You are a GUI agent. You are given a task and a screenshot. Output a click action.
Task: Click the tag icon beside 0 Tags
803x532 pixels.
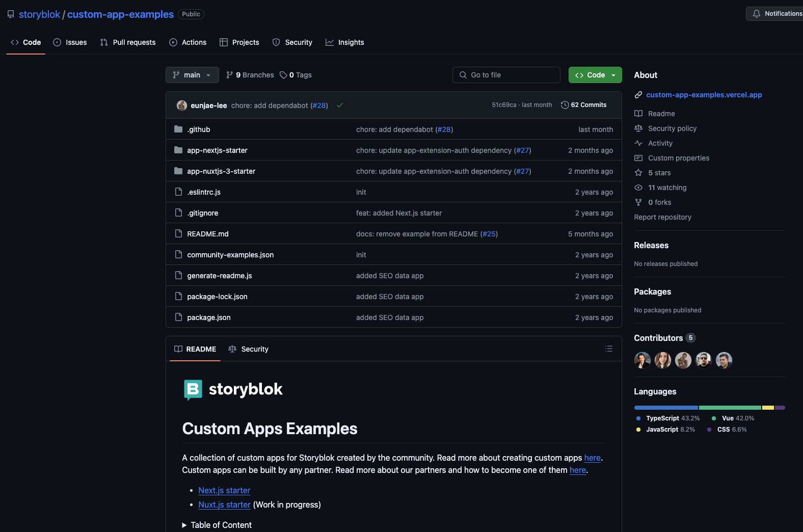(283, 75)
